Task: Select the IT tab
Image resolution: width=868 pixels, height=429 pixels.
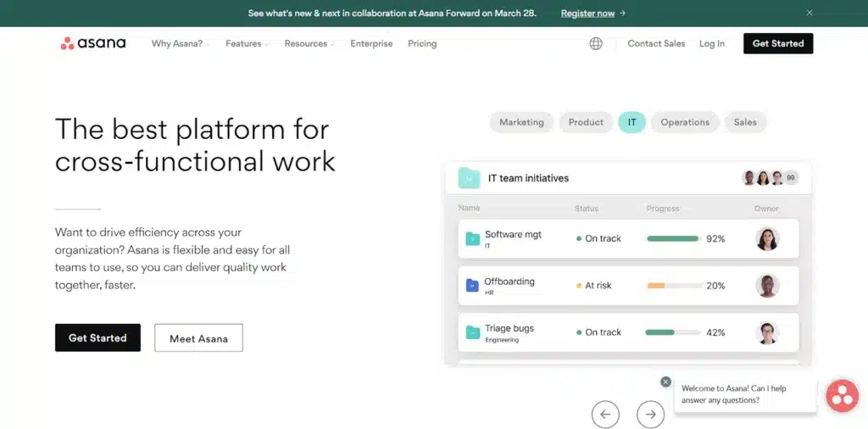Action: coord(632,122)
